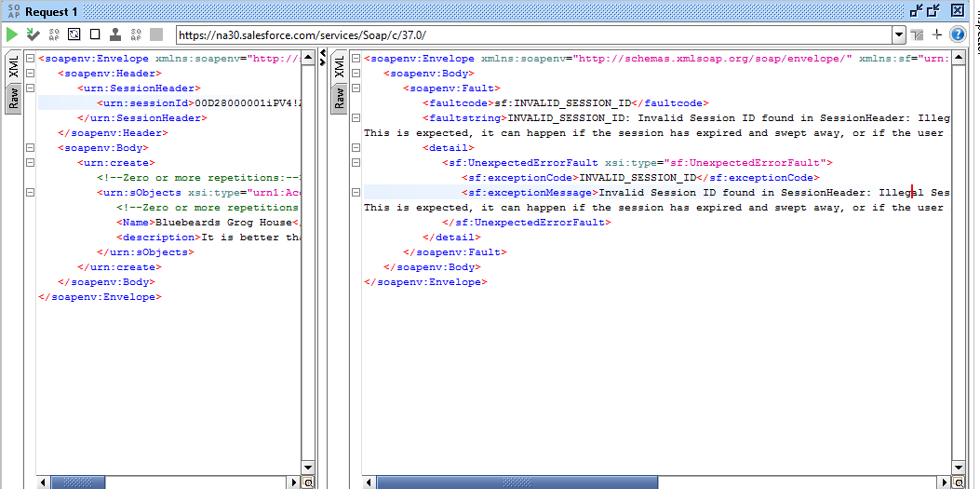
Task: Open search magnifier in request editor corner
Action: click(308, 482)
